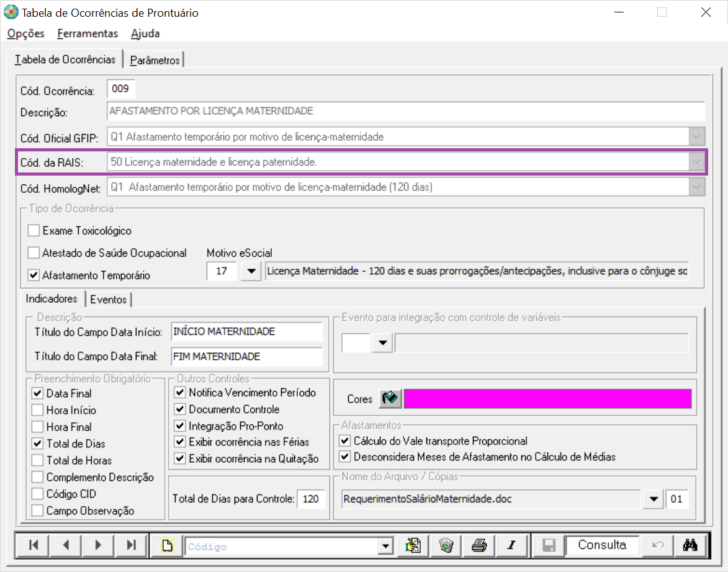Create a new record with page icon
This screenshot has height=572, width=728.
coord(167,545)
